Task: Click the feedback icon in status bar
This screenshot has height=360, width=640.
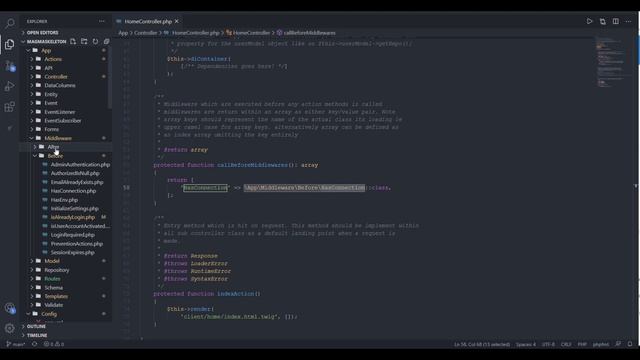Action: click(x=618, y=344)
